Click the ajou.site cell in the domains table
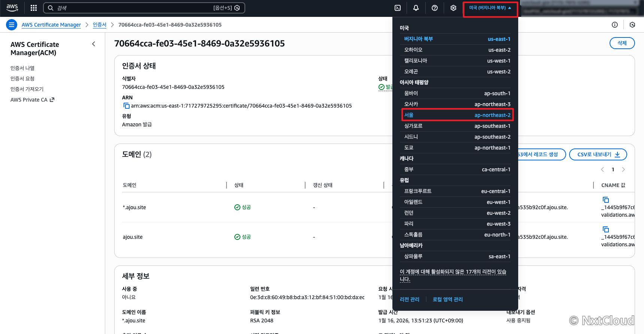The height and width of the screenshot is (334, 644). pos(133,237)
